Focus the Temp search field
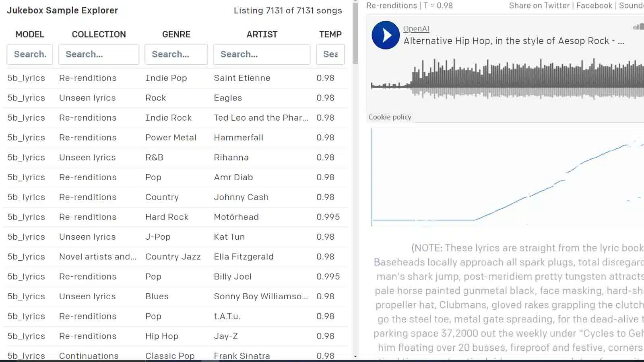The width and height of the screenshot is (644, 362). point(330,54)
